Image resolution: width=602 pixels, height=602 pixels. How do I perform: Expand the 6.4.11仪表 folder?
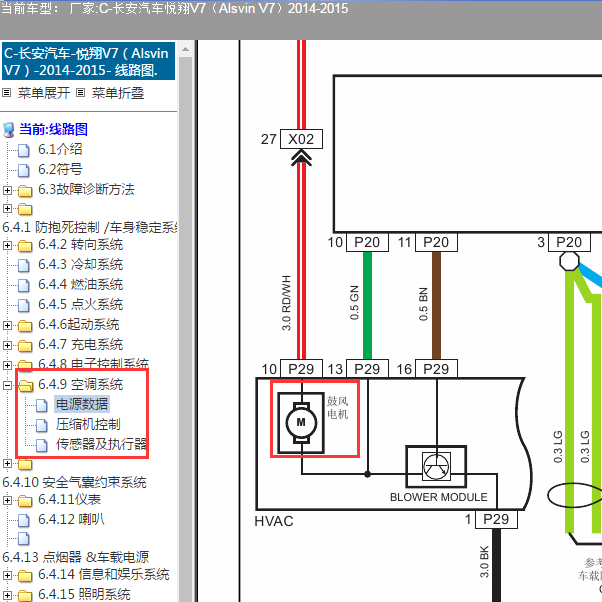tap(7, 500)
